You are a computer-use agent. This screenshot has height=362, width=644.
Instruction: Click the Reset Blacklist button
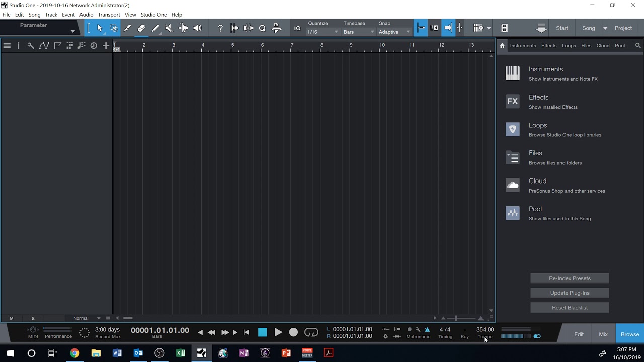[570, 307]
